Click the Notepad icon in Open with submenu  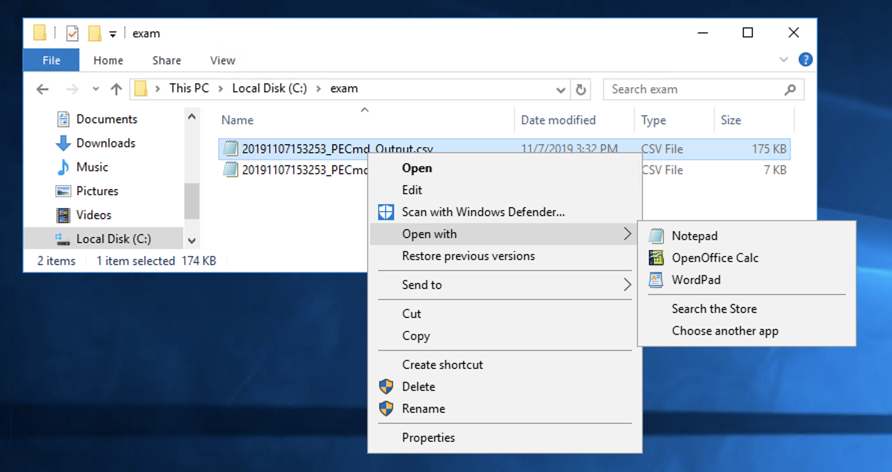pyautogui.click(x=656, y=236)
